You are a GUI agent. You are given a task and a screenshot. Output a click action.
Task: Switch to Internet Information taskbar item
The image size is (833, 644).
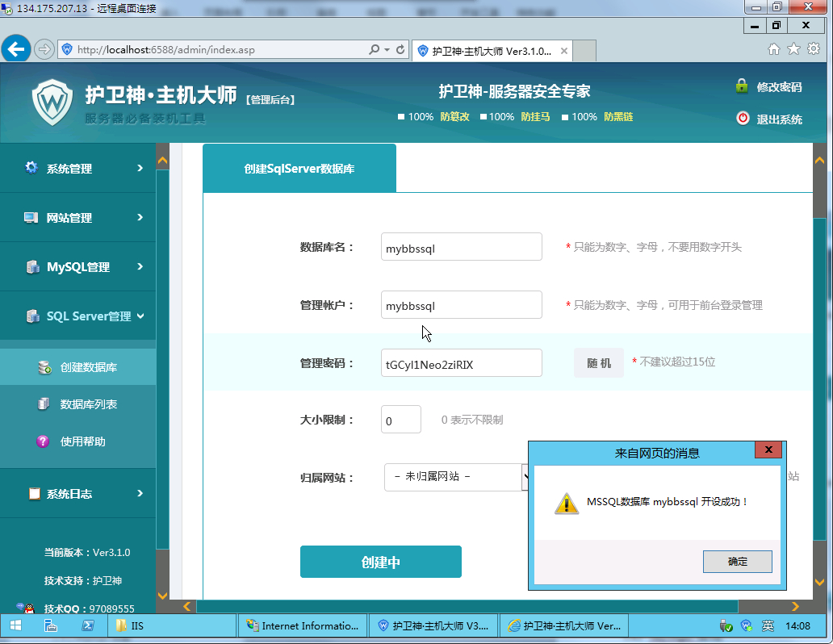[303, 626]
